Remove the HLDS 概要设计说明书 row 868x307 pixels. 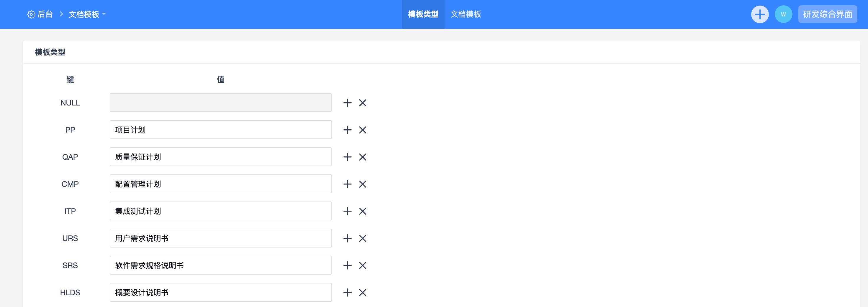point(363,293)
